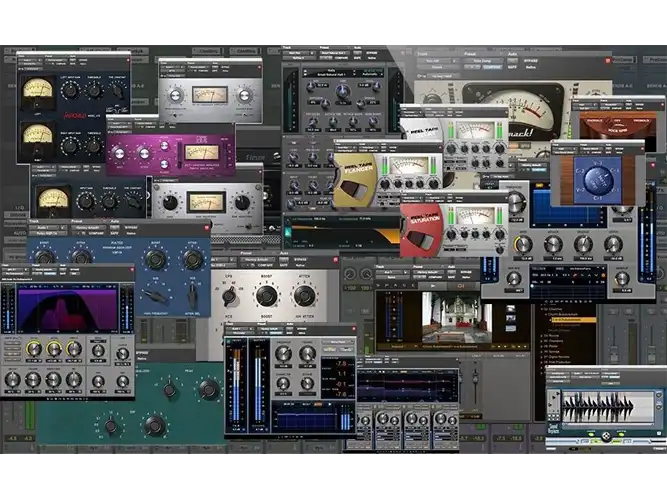667x500 pixels.
Task: Turn first yellow-ringed multiband knob
Action: click(x=33, y=350)
